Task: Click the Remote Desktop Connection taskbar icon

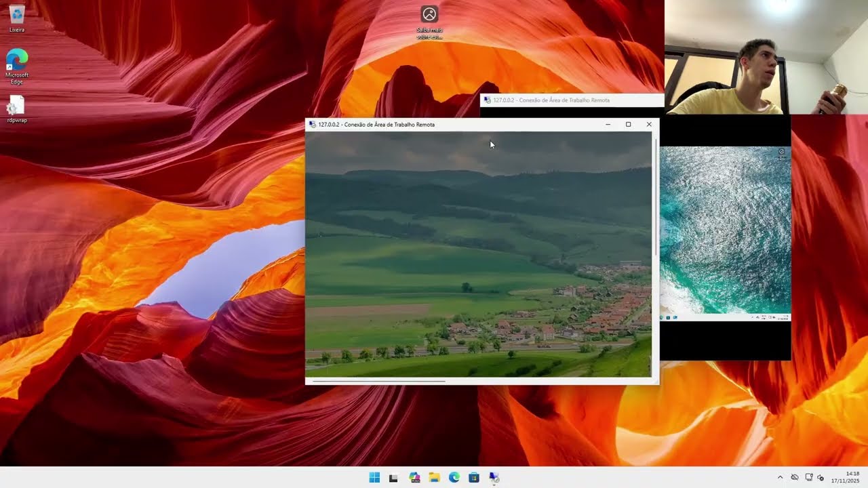Action: 494,478
